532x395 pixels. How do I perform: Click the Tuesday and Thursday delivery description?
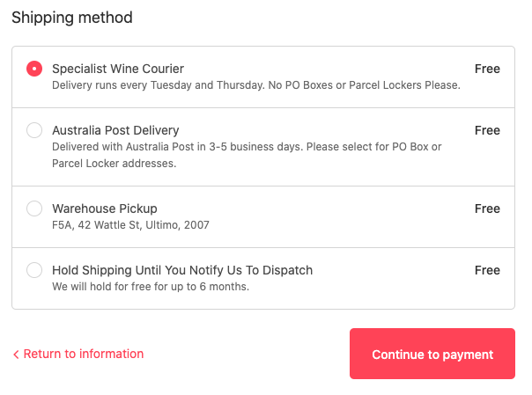256,85
